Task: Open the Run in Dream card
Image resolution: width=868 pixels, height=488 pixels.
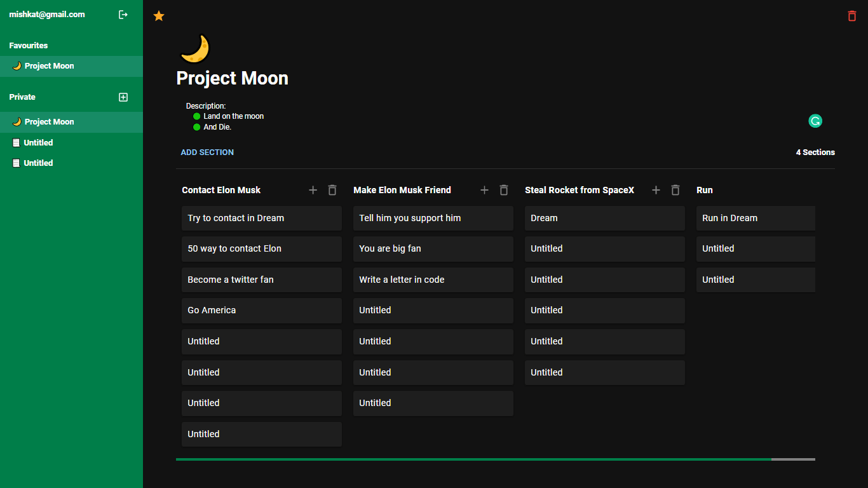Action: point(756,218)
